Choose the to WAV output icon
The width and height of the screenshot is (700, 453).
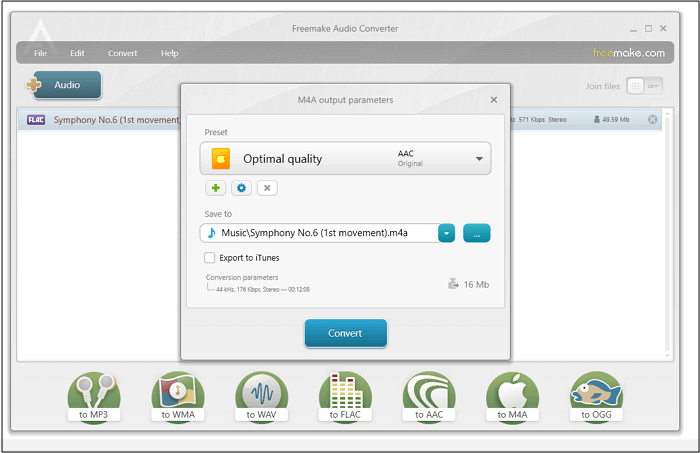[262, 397]
